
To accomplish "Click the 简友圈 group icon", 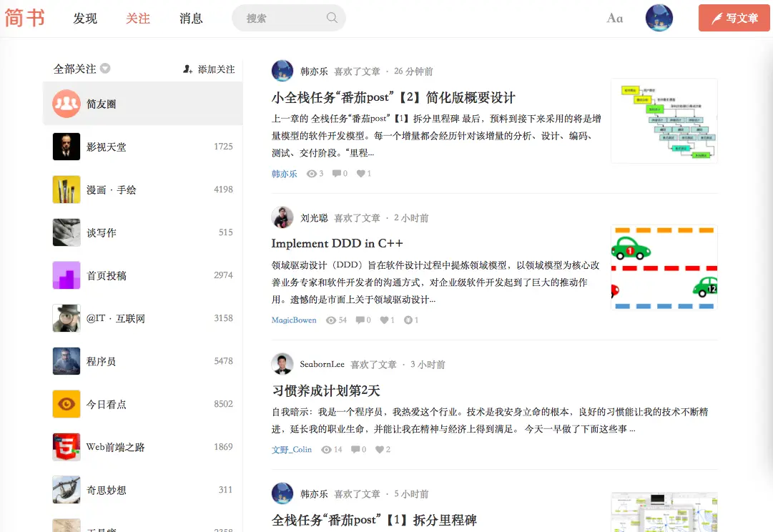I will tap(67, 104).
